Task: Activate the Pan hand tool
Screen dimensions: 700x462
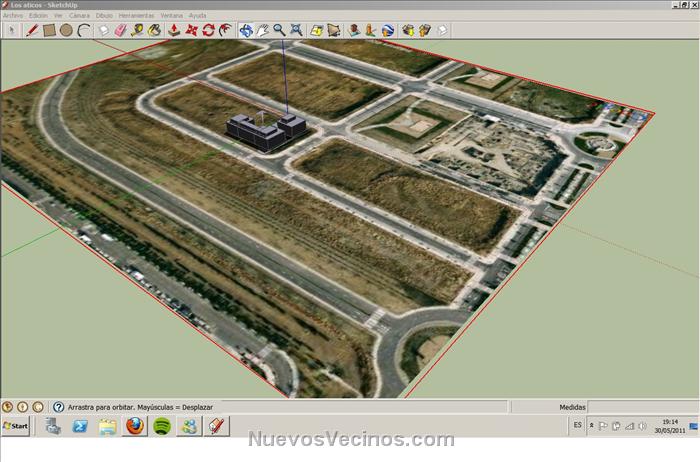Action: [263, 30]
